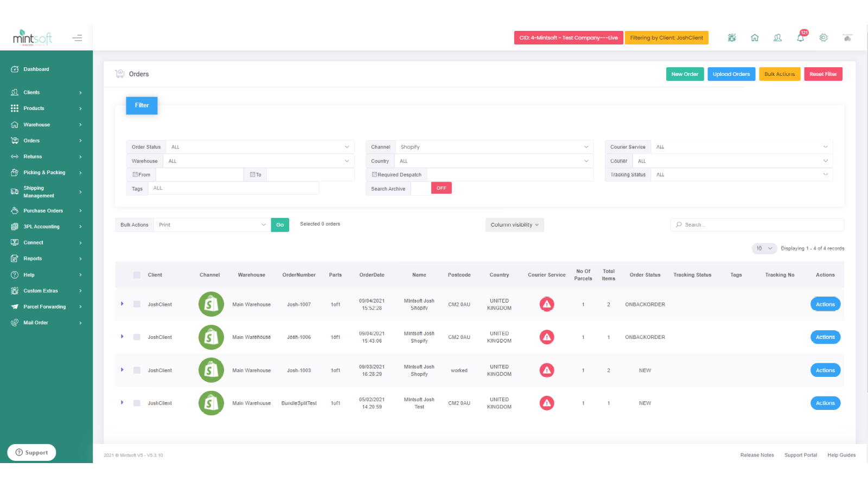Click the New Order button
The width and height of the screenshot is (868, 488).
[x=685, y=74]
